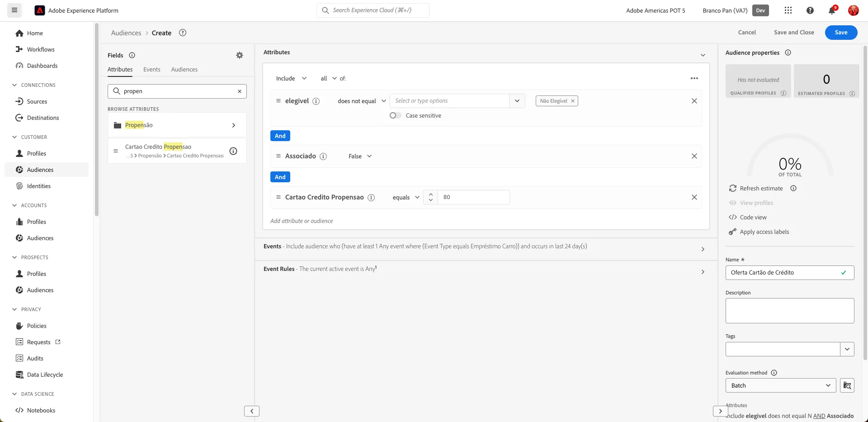
Task: Click the audience Name input field
Action: click(x=790, y=273)
